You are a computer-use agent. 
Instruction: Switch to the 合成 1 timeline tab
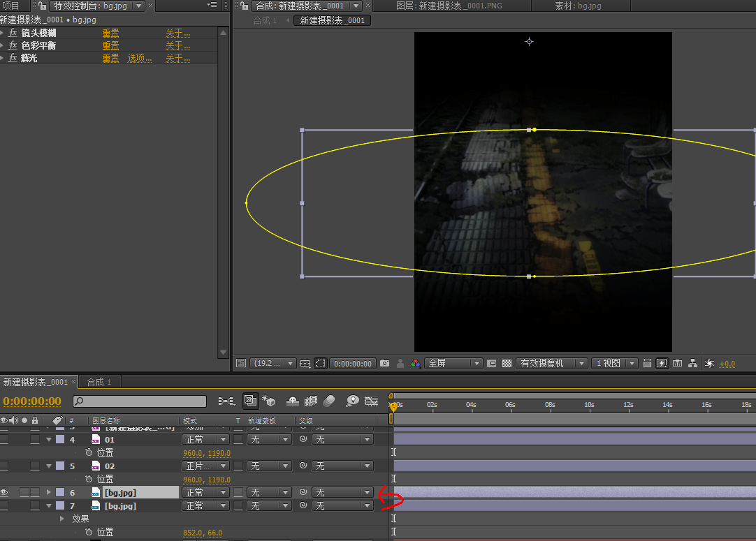[x=99, y=382]
